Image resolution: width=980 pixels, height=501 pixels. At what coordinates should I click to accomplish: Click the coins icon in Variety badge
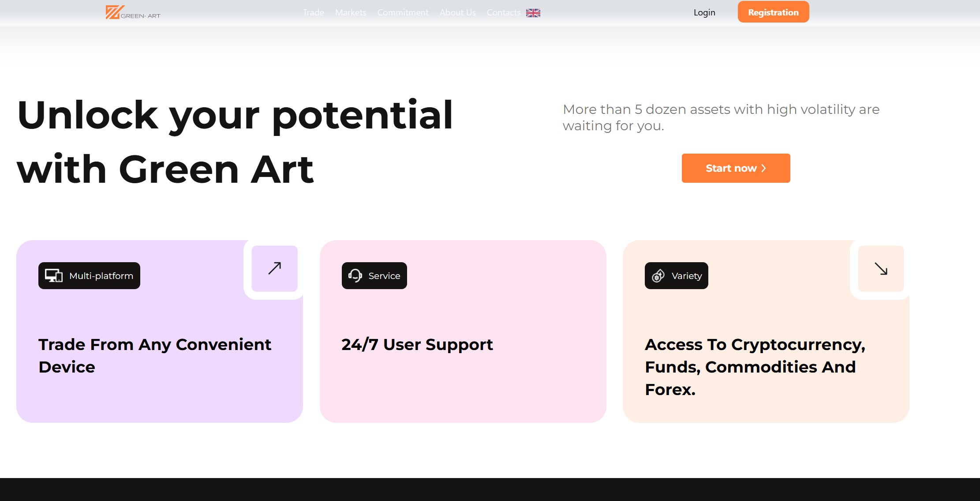point(658,276)
